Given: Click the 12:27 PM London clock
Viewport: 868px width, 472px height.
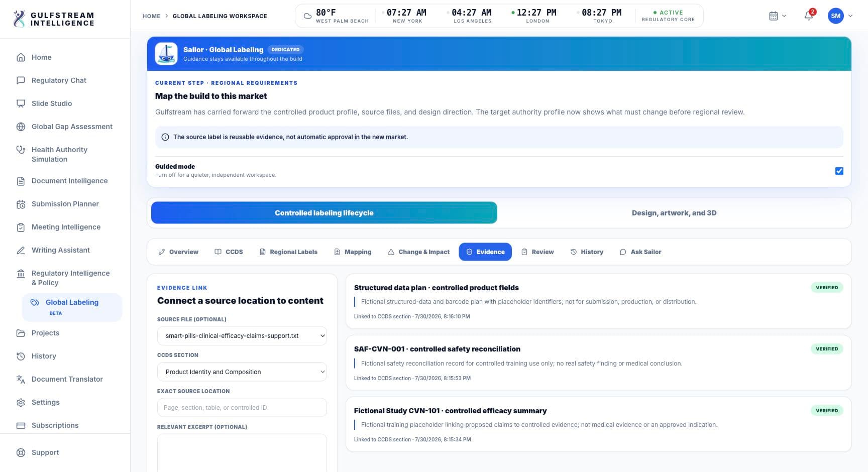Looking at the screenshot, I should (x=533, y=16).
